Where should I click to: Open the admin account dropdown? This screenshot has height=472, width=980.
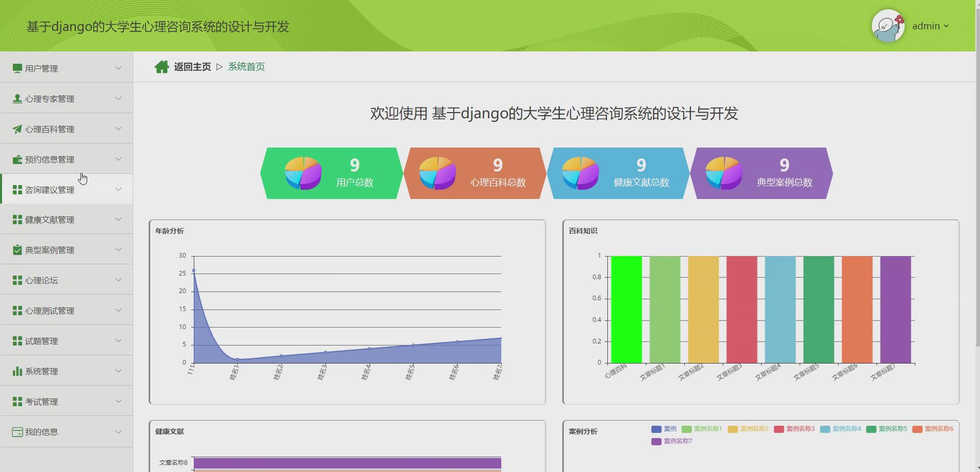pyautogui.click(x=930, y=26)
